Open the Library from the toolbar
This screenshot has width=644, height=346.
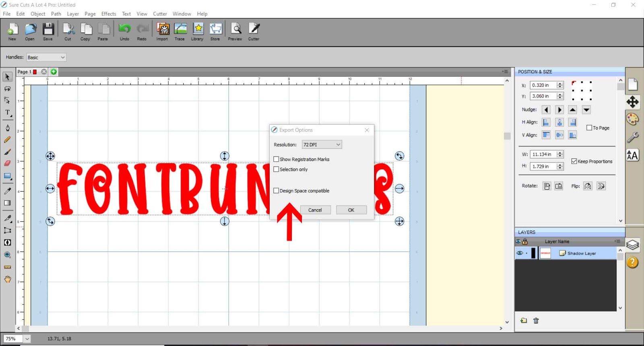click(198, 31)
